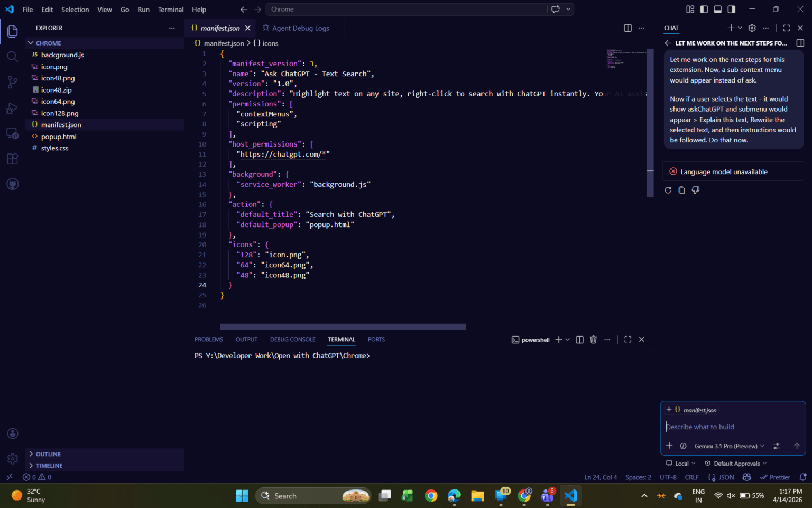Open the Remote Explorer view
The height and width of the screenshot is (508, 812).
13,133
